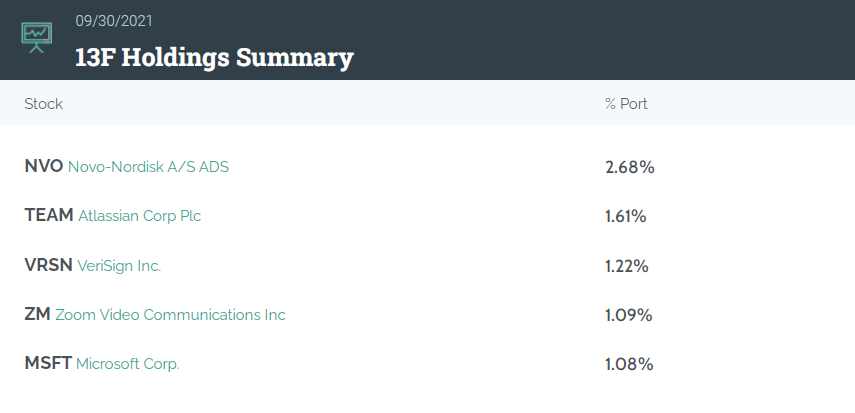Click the MSFT ticker symbol
The height and width of the screenshot is (413, 855).
[48, 363]
